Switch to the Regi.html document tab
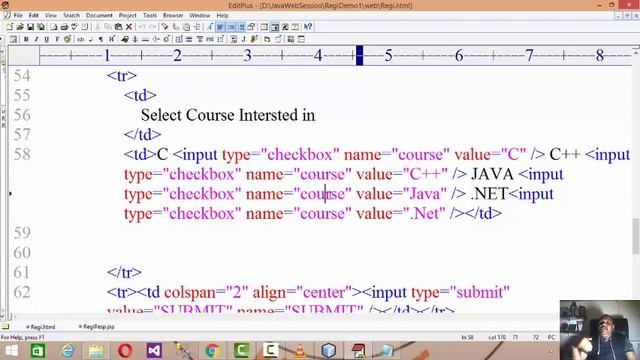The image size is (640, 360). click(x=41, y=327)
